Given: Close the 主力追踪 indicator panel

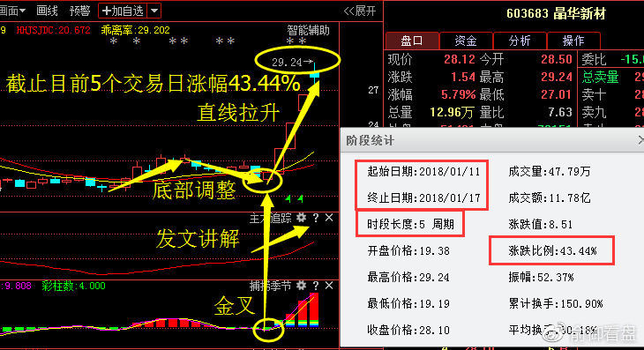Looking at the screenshot, I should (x=329, y=218).
